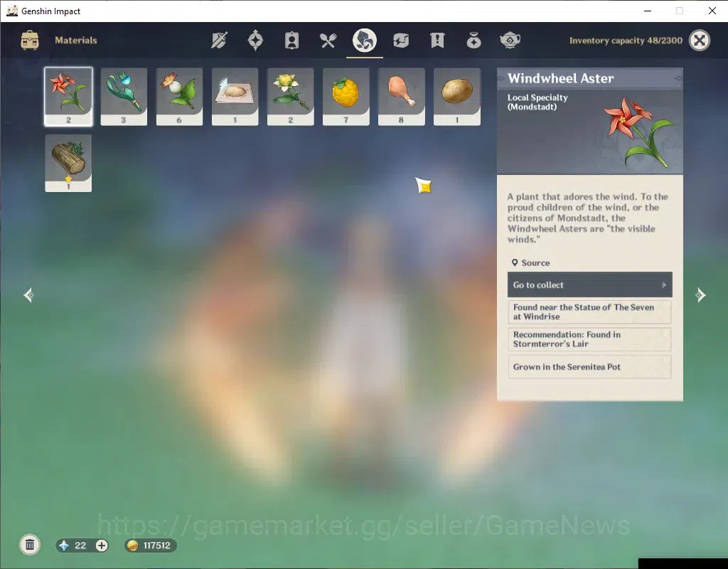Viewport: 728px width, 569px height.
Task: Select the Potato item slot
Action: pos(457,97)
